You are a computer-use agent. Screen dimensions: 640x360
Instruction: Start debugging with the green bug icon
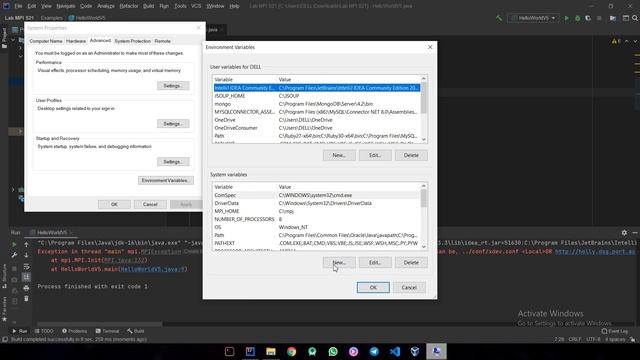click(x=578, y=18)
